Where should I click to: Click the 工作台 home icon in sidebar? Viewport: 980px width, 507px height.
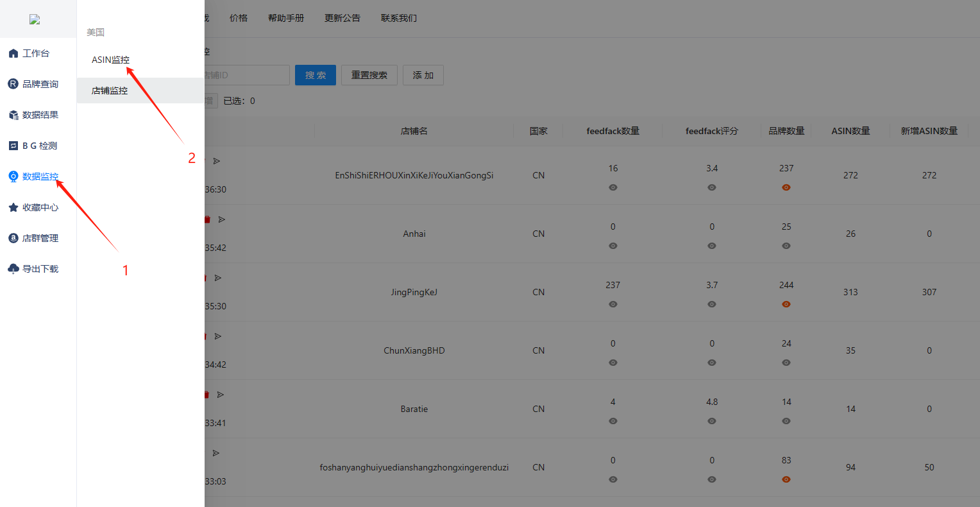[13, 53]
